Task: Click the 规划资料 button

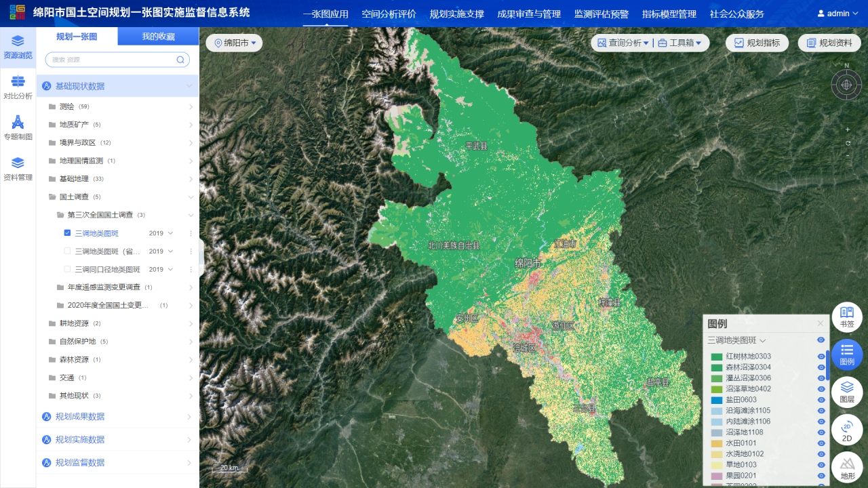Action: tap(829, 43)
